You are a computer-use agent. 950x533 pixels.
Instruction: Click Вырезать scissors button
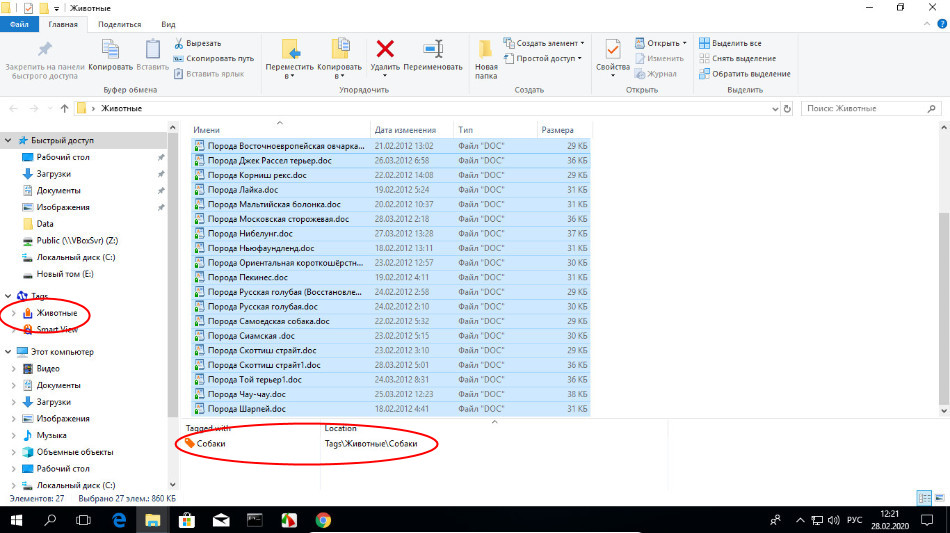[198, 44]
